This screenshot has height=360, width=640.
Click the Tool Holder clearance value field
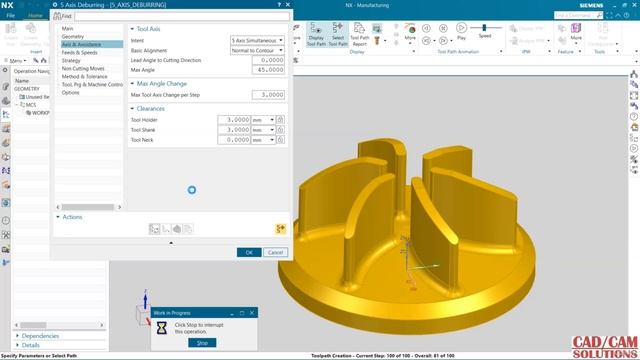pyautogui.click(x=234, y=120)
